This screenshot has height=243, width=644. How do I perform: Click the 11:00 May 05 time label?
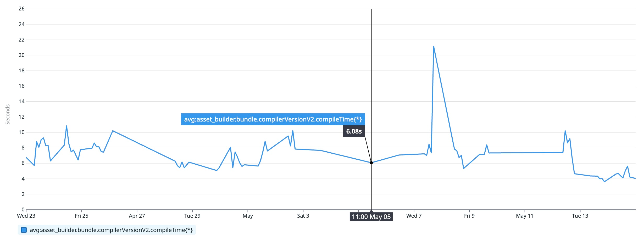click(x=371, y=217)
